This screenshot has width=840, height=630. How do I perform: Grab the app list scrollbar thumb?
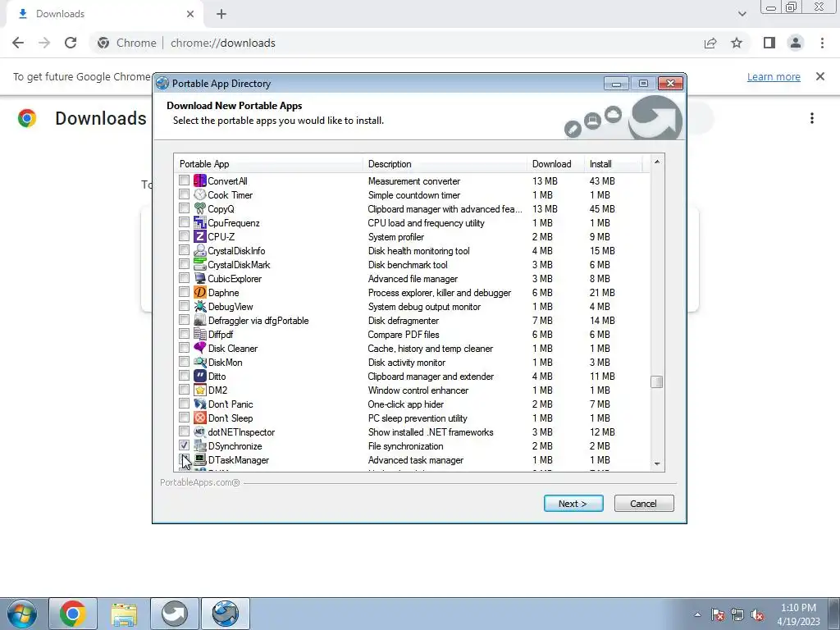657,381
